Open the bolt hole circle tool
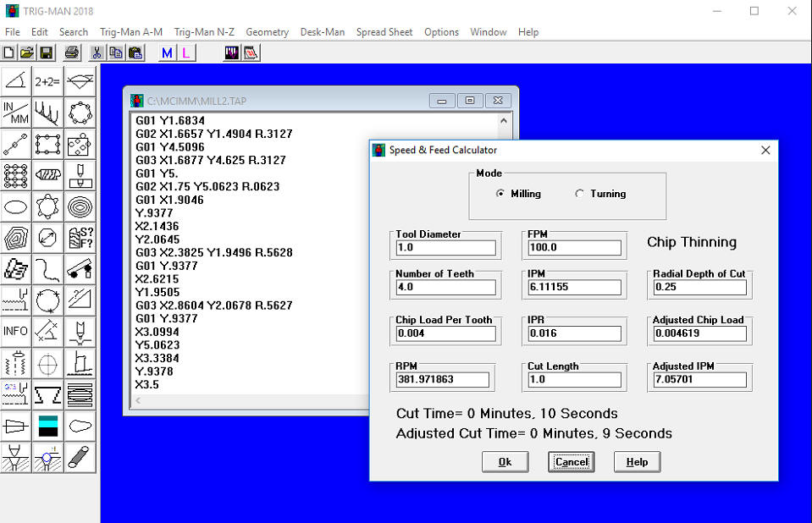 coord(80,113)
